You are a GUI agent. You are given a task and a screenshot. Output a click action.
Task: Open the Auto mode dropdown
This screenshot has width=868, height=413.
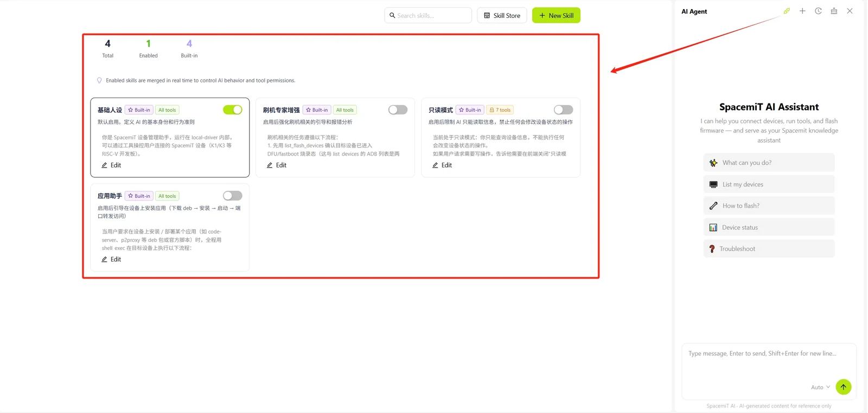click(x=820, y=387)
